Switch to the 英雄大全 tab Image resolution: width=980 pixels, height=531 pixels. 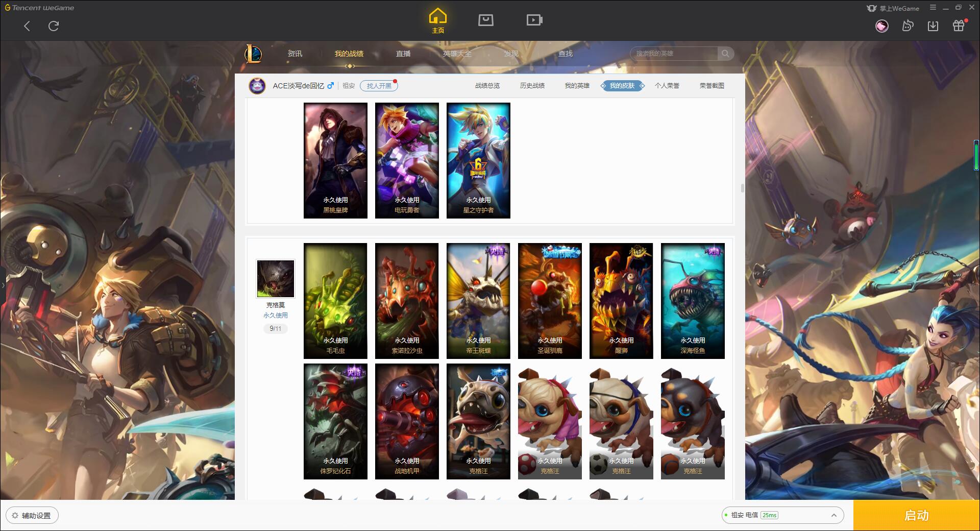457,54
